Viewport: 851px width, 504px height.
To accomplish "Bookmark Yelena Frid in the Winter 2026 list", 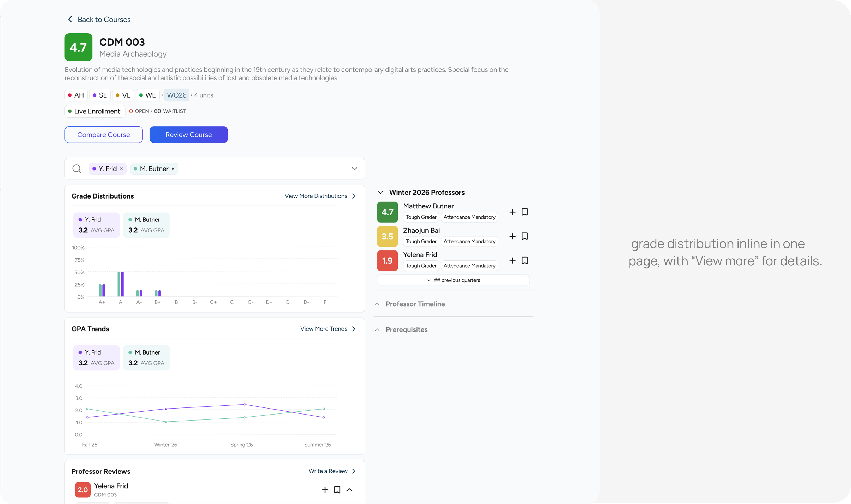I will tap(525, 261).
